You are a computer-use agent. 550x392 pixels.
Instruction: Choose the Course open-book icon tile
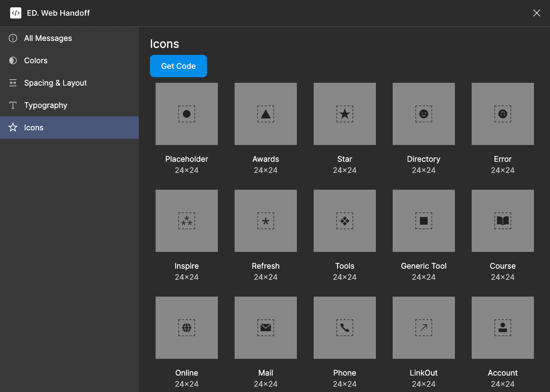pos(503,221)
